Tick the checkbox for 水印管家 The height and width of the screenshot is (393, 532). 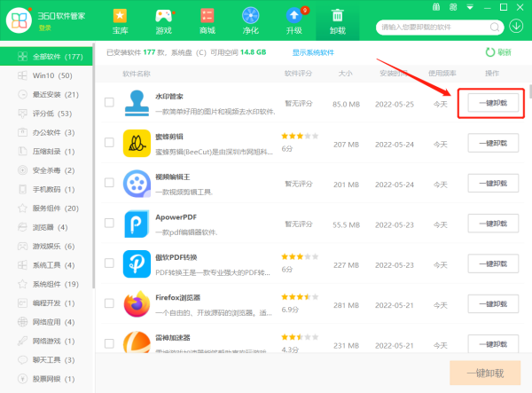(x=109, y=102)
